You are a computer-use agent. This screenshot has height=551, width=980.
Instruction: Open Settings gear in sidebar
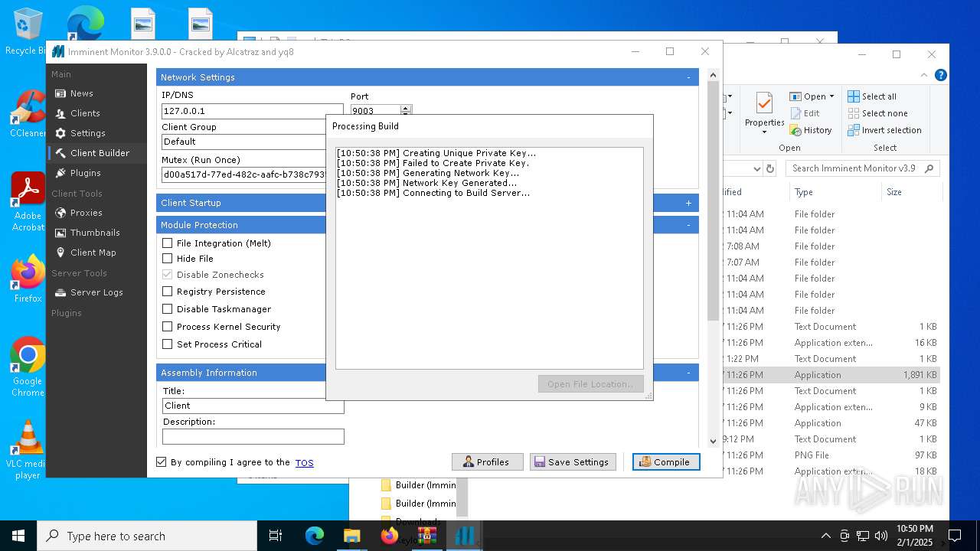pyautogui.click(x=60, y=133)
